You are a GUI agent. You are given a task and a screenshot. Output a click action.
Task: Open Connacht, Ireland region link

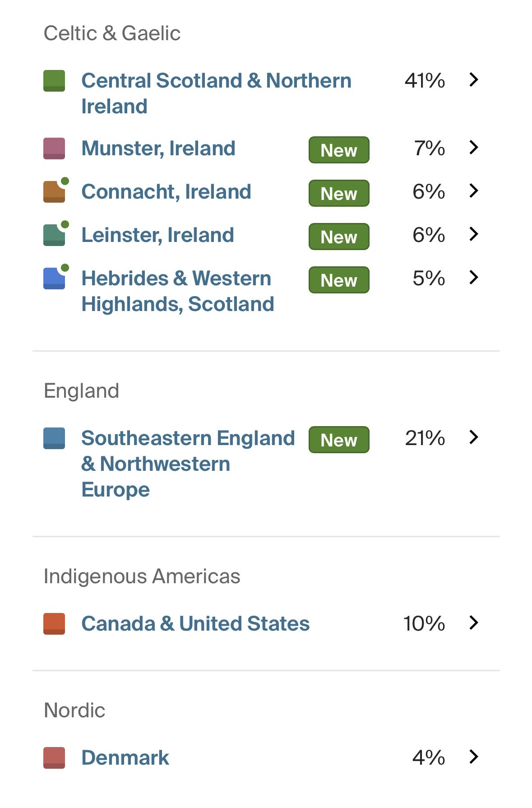166,192
